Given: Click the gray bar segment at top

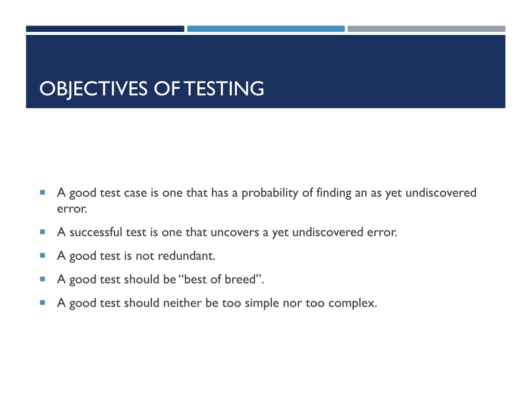Looking at the screenshot, I should click(x=427, y=29).
